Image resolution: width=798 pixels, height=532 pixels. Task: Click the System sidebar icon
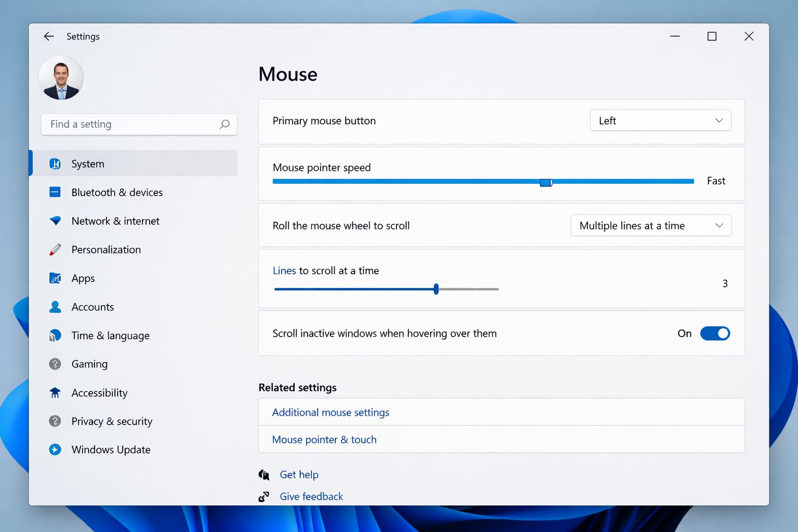[55, 164]
